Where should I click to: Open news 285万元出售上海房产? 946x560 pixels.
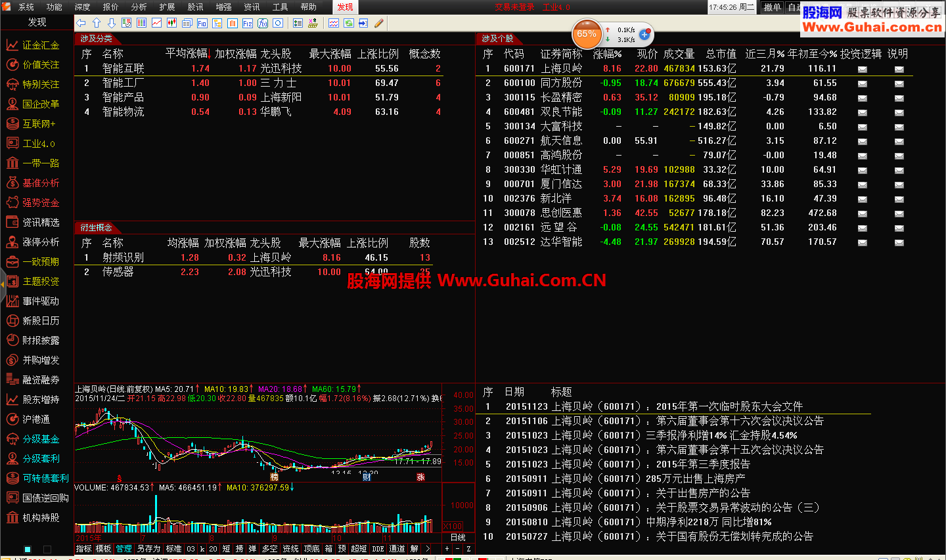click(696, 479)
